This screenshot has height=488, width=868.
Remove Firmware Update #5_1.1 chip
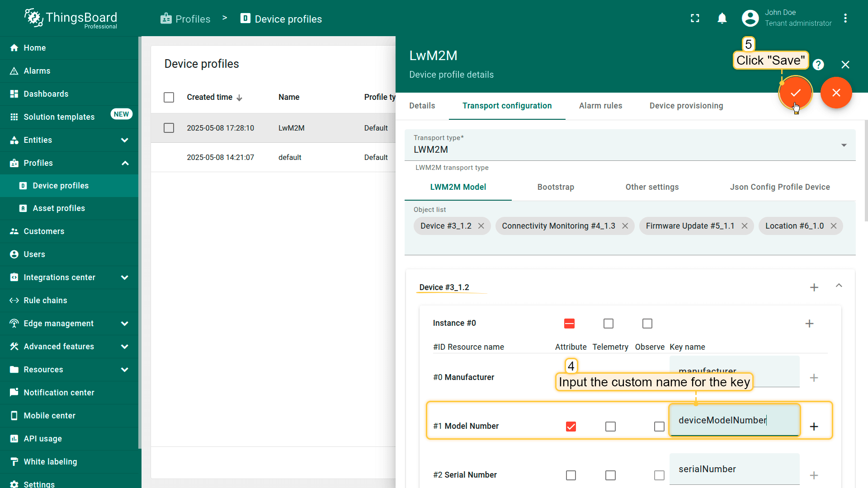(x=744, y=226)
